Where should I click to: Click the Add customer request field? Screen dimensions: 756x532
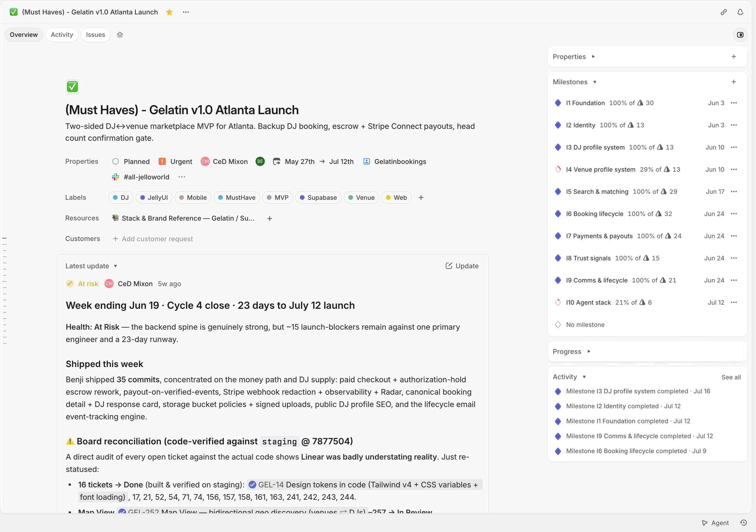[x=153, y=239]
